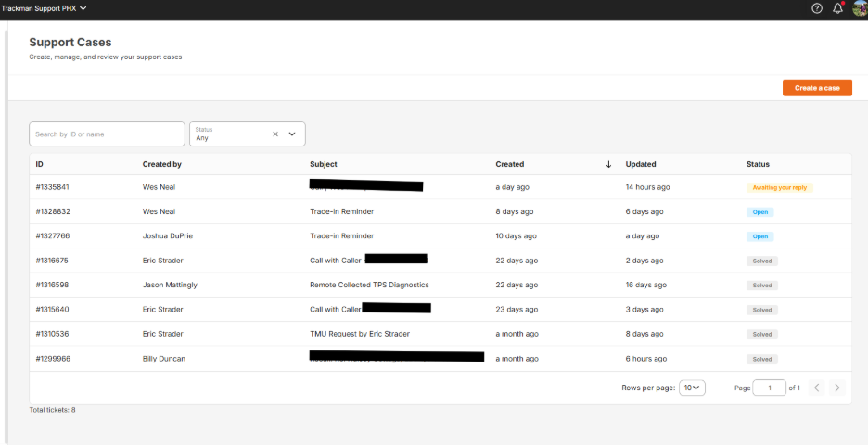
Task: Click Remote Collected TPS Diagnostics subject
Action: click(369, 285)
